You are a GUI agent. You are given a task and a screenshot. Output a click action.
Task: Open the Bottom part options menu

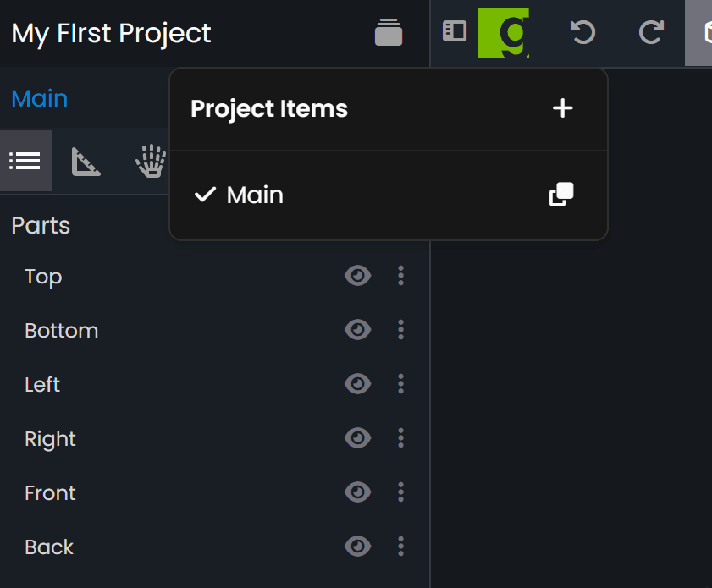pos(400,329)
